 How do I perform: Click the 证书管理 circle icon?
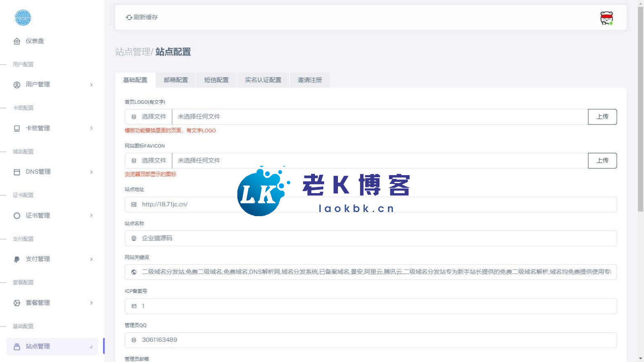[x=17, y=216]
